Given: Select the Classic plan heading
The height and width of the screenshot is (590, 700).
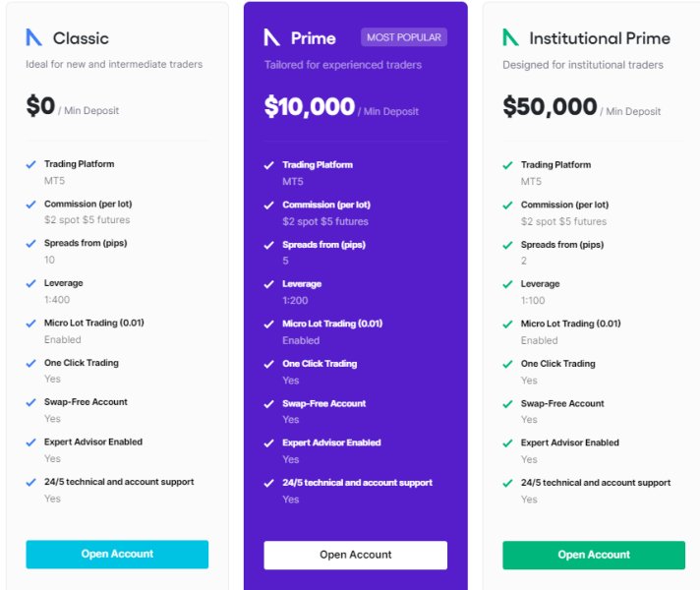Looking at the screenshot, I should 81,38.
